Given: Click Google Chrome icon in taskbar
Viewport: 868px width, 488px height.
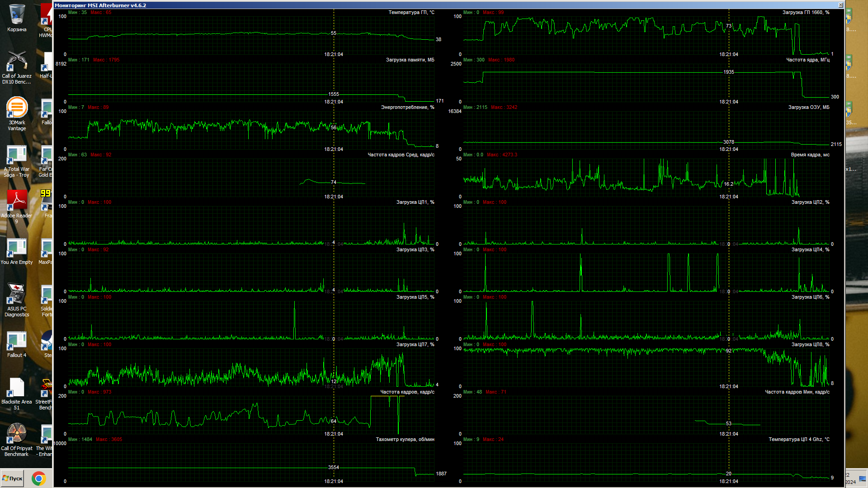Looking at the screenshot, I should (39, 479).
